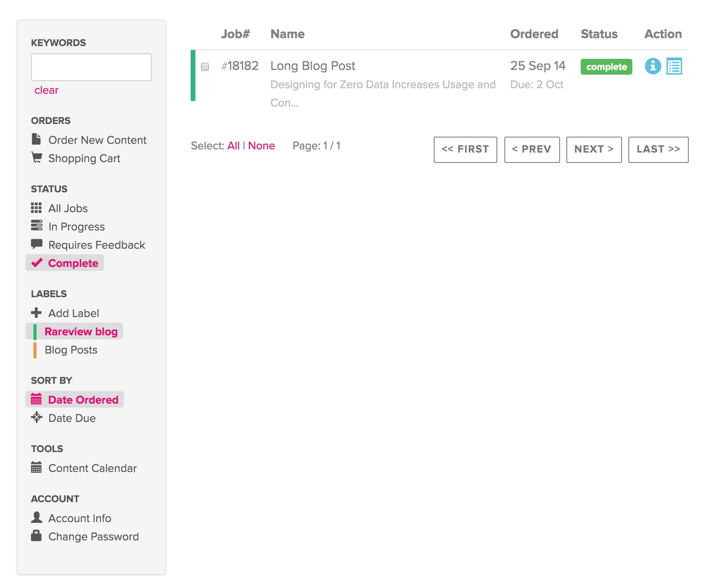Click the green complete status badge
707x588 pixels.
[607, 67]
